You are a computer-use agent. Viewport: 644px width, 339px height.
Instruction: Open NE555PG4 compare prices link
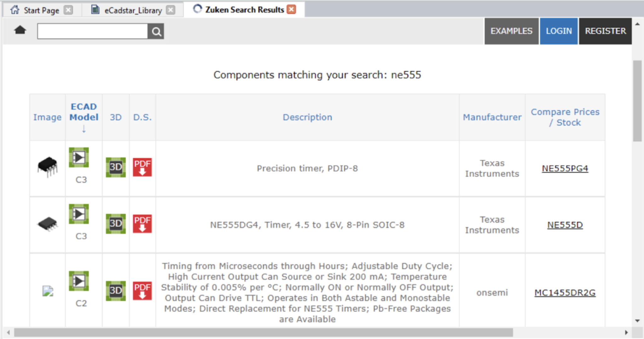point(565,169)
